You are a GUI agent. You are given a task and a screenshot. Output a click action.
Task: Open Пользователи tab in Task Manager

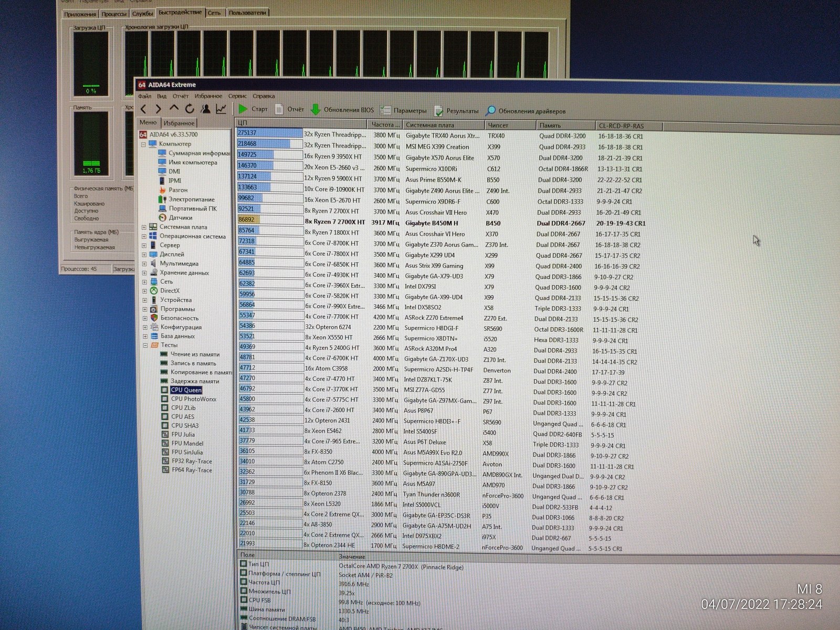(248, 12)
